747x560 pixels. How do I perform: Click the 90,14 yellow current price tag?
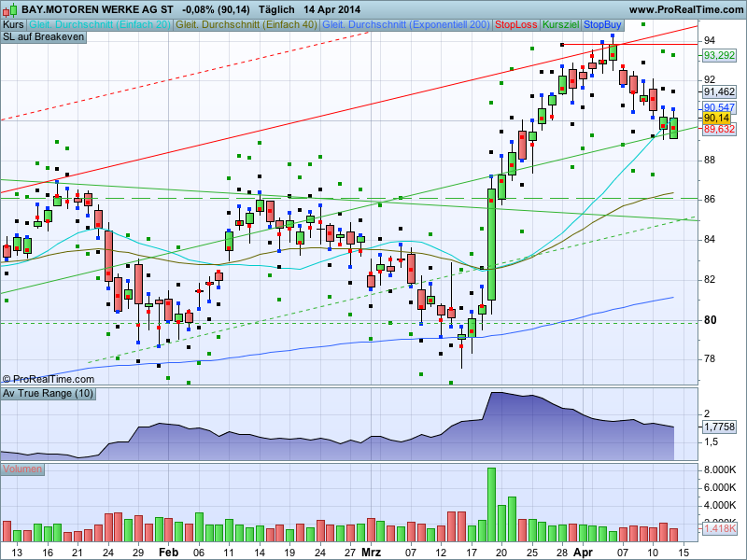coord(716,119)
